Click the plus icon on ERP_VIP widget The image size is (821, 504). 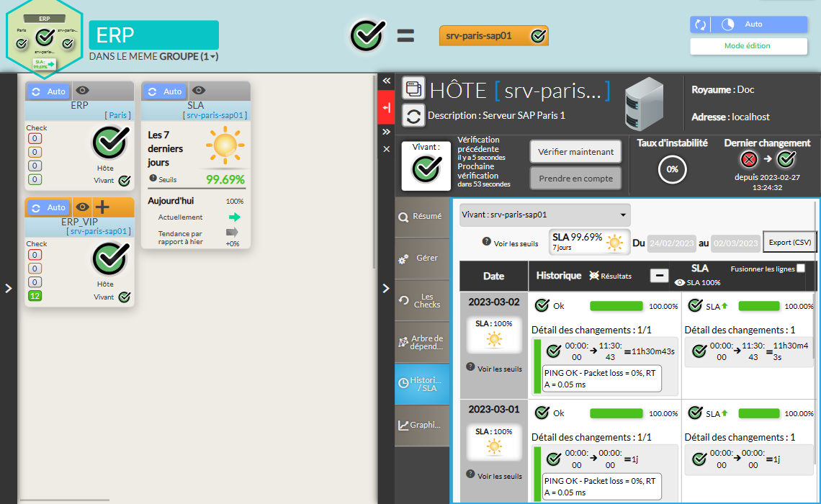(102, 207)
